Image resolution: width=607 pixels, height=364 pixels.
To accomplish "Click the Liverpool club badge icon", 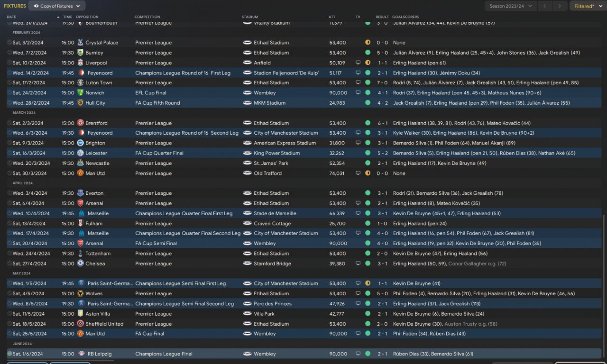I will coord(80,63).
